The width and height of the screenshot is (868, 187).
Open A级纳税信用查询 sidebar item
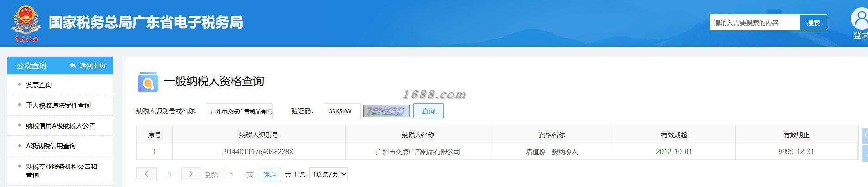point(51,146)
